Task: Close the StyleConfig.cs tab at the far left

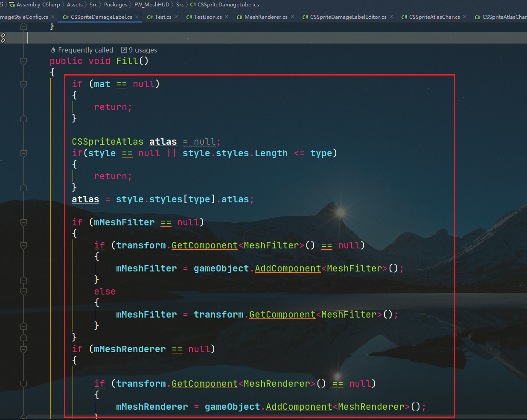Action: coord(53,17)
